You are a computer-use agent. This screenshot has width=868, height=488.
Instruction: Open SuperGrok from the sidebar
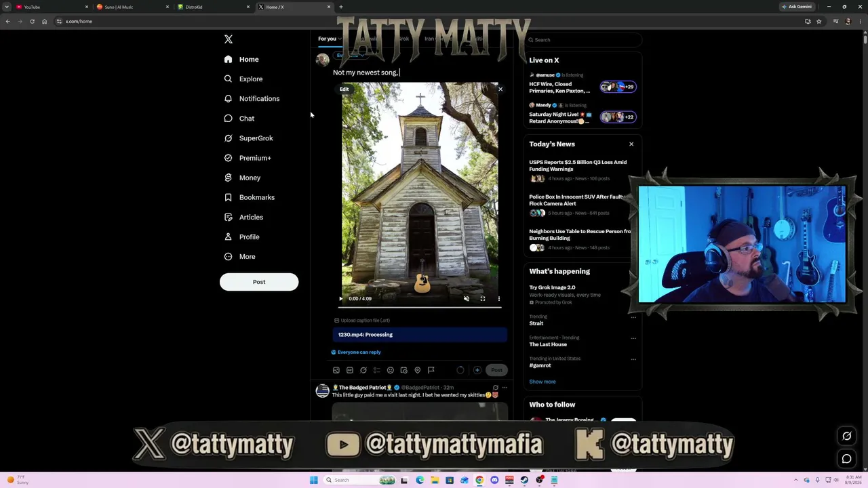[249, 138]
